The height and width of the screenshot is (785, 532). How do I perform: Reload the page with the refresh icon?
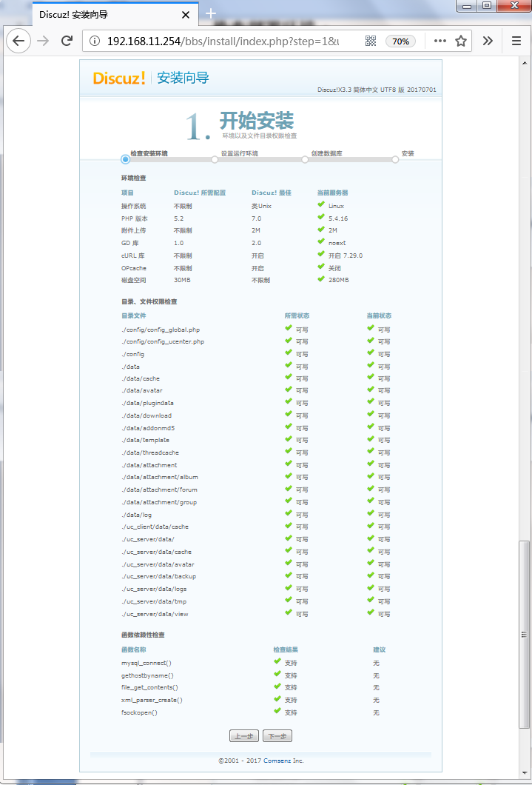67,41
